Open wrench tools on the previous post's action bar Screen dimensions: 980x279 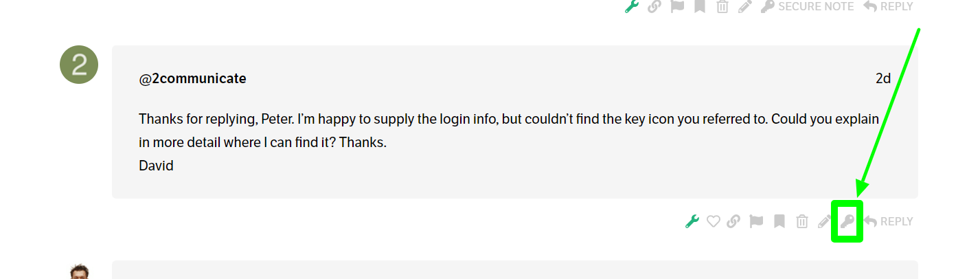[x=632, y=6]
